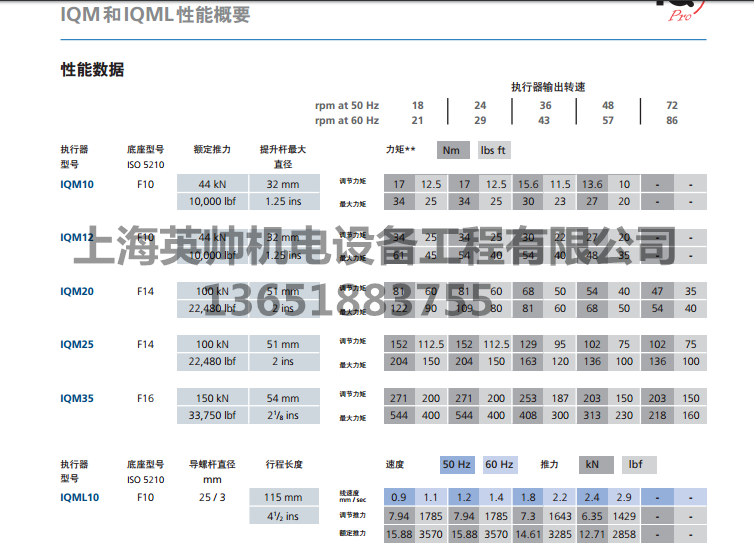
Task: Click the kN thrust legend box
Action: pyautogui.click(x=596, y=464)
